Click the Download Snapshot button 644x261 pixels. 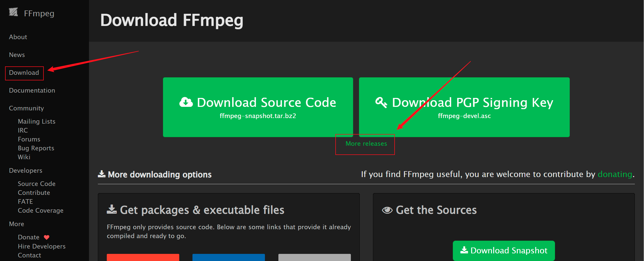[504, 251]
